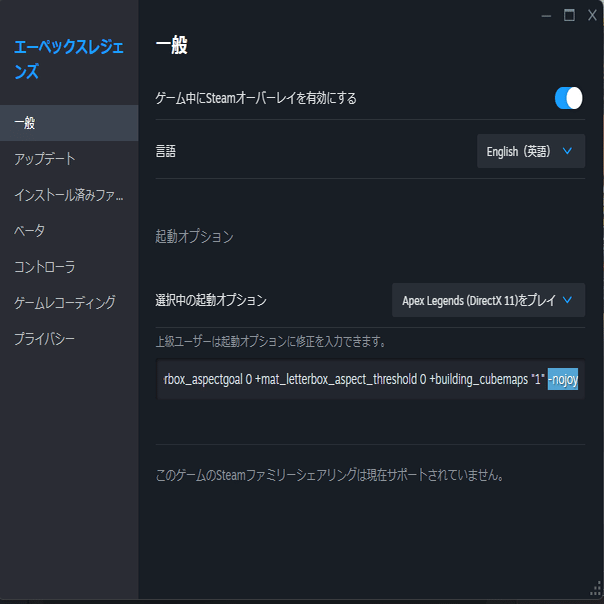Toggle the Steam overlay switch off
Viewport: 604px width, 604px height.
coord(568,98)
